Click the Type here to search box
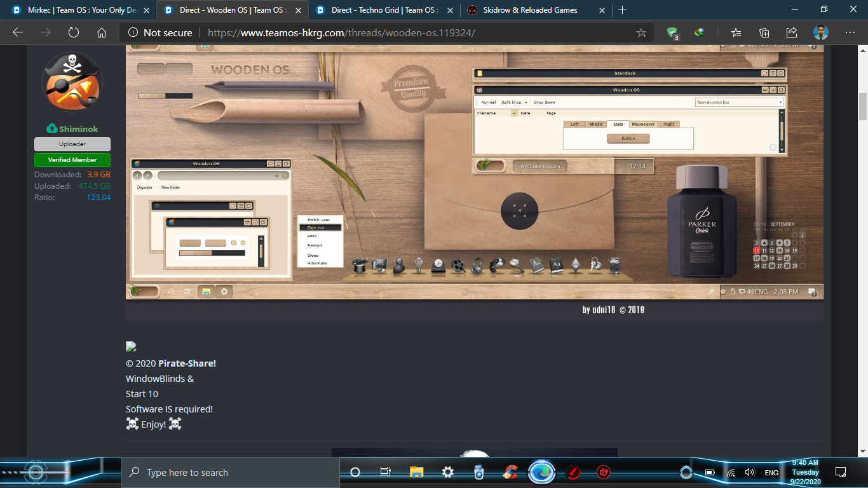This screenshot has height=488, width=868. [231, 473]
